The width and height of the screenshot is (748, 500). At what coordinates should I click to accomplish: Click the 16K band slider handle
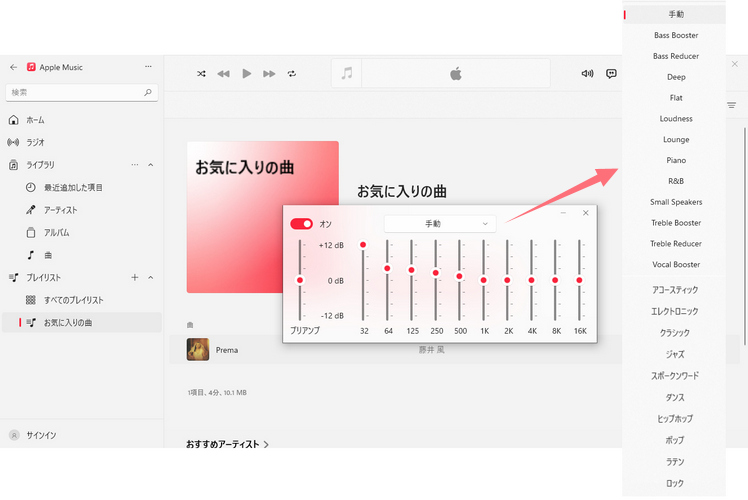(579, 280)
